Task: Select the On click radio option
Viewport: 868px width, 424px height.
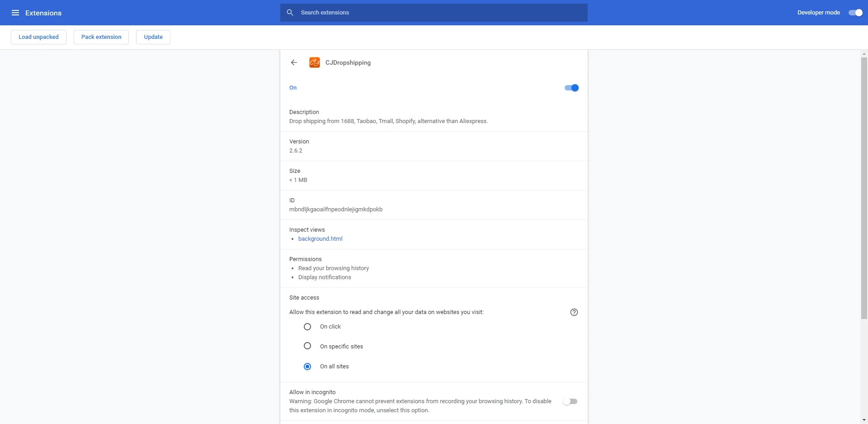Action: pos(307,327)
